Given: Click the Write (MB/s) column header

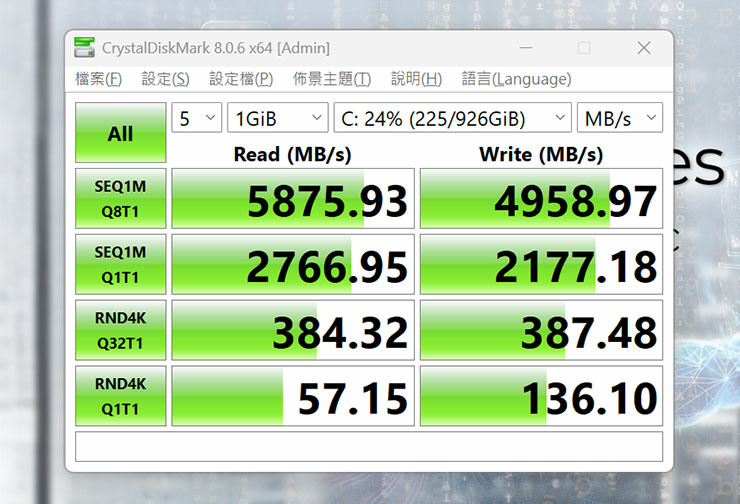Looking at the screenshot, I should [x=541, y=154].
